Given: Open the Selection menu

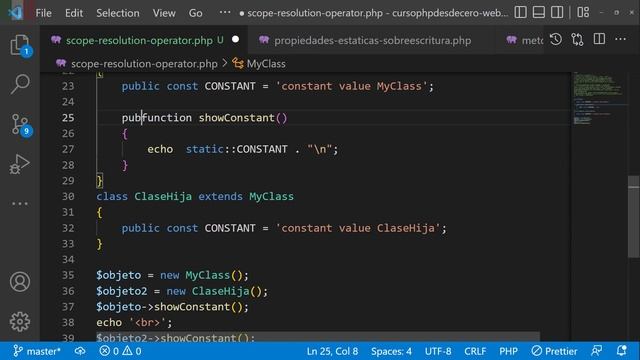Looking at the screenshot, I should click(x=118, y=13).
